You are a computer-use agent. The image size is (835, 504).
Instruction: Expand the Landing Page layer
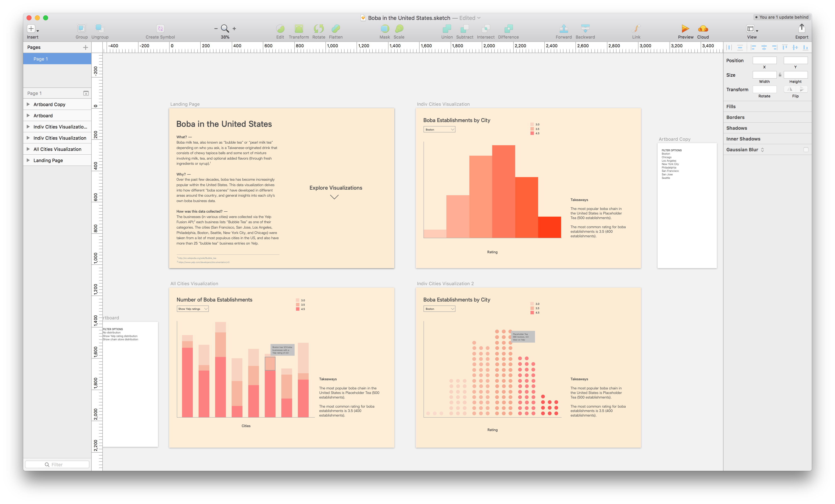click(x=28, y=160)
